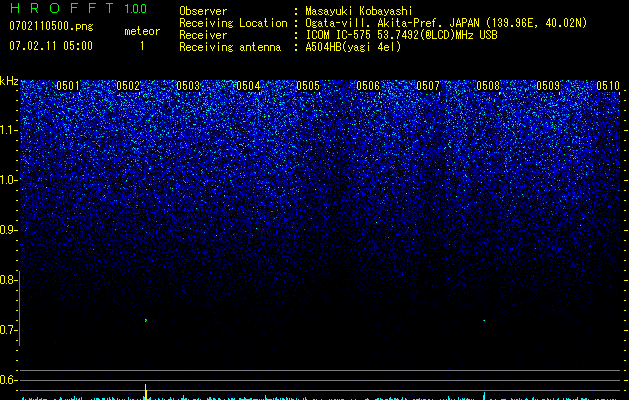The height and width of the screenshot is (400, 629).
Task: Click the faint echo dot near 0508
Action: pyautogui.click(x=484, y=321)
